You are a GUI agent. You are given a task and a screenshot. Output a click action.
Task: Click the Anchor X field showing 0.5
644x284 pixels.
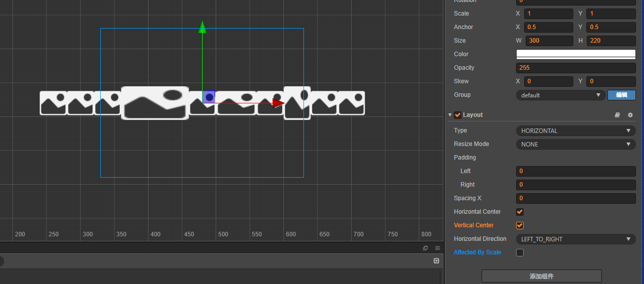pyautogui.click(x=549, y=27)
